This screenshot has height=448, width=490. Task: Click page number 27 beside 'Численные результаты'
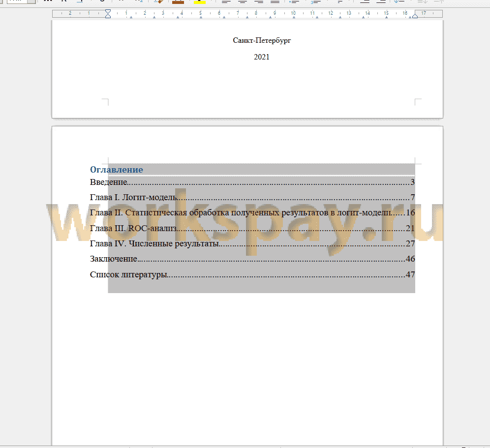(410, 243)
